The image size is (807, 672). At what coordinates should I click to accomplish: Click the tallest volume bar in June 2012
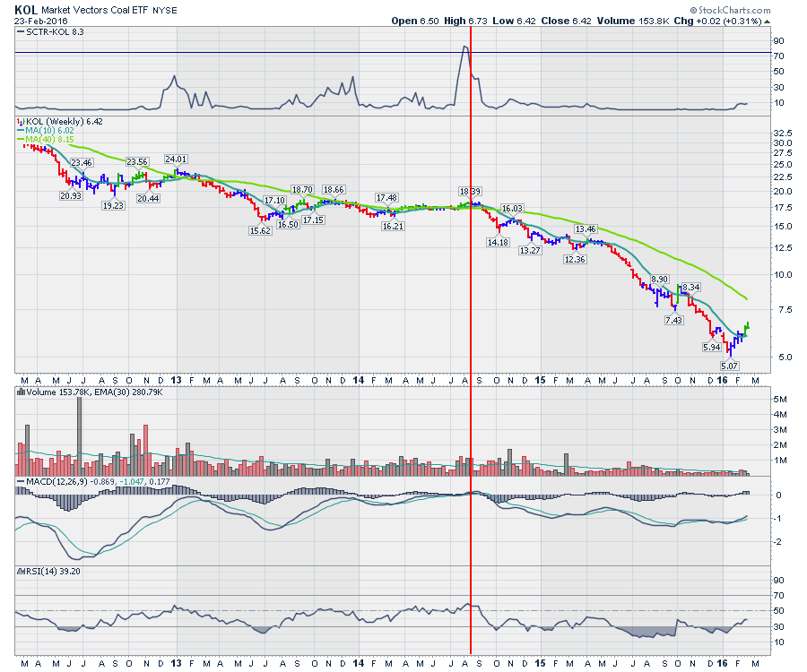(x=79, y=436)
